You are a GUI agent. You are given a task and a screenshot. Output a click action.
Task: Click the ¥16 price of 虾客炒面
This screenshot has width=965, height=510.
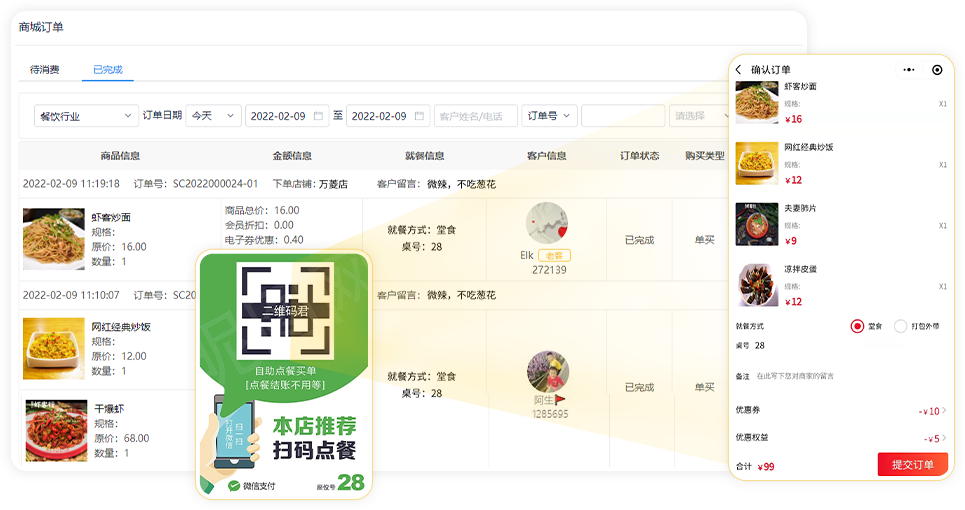tap(794, 119)
